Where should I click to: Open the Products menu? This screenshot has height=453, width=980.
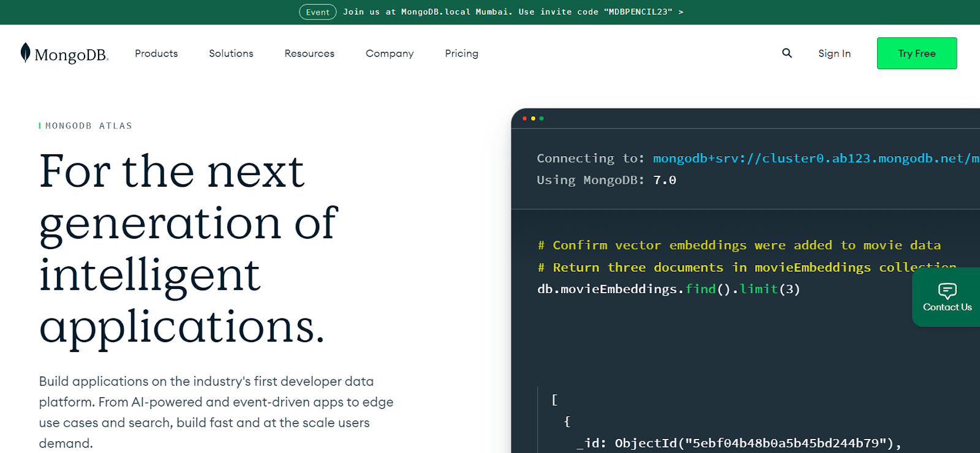click(x=156, y=53)
